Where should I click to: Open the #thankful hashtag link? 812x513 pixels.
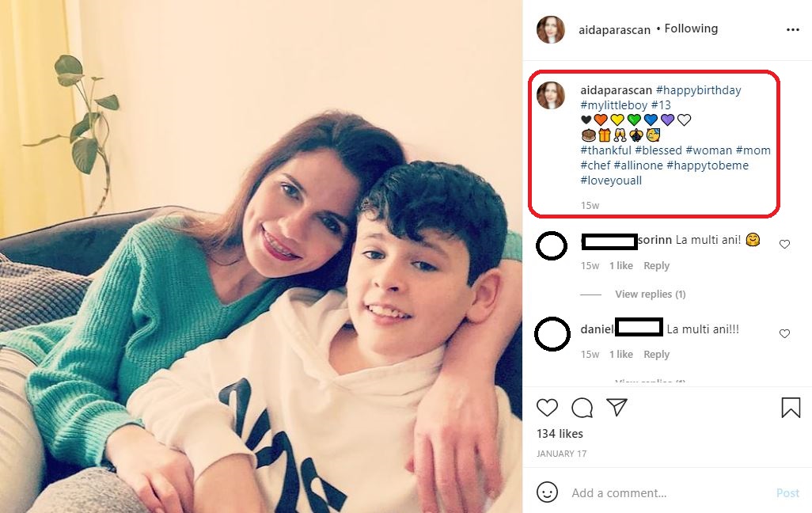(605, 150)
